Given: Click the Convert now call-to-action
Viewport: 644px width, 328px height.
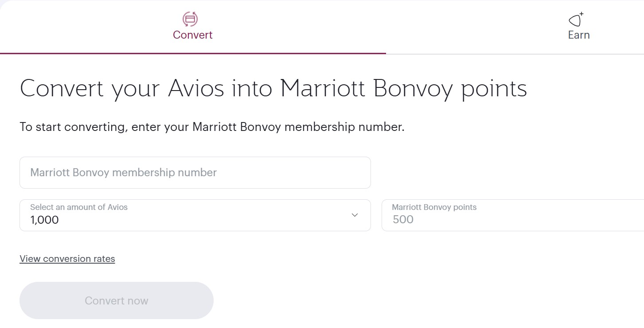Looking at the screenshot, I should coord(116,300).
